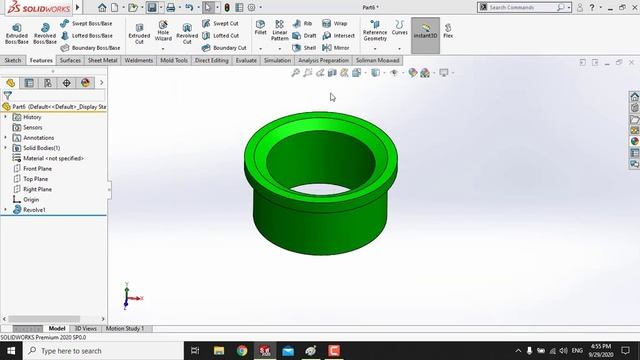This screenshot has height=360, width=640.
Task: Choose Boundary Boss/Base feature
Action: click(x=90, y=48)
